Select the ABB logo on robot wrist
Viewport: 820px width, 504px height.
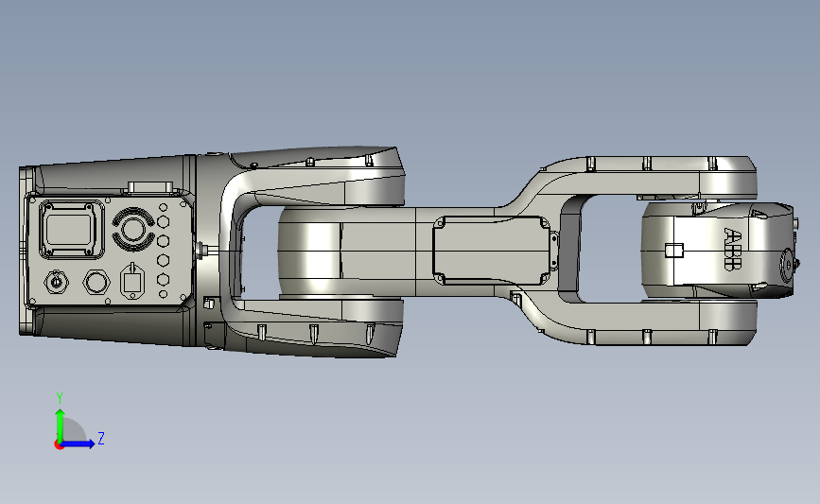[x=733, y=249]
